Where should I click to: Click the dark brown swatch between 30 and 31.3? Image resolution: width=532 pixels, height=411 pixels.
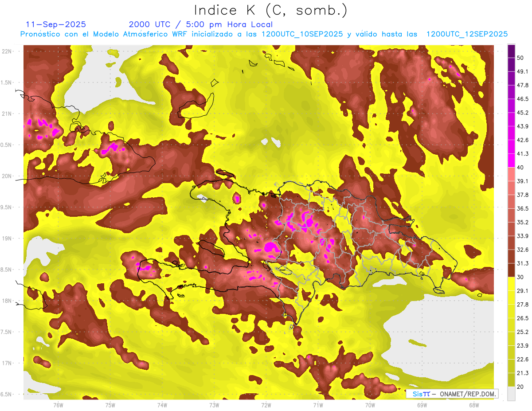tap(511, 270)
